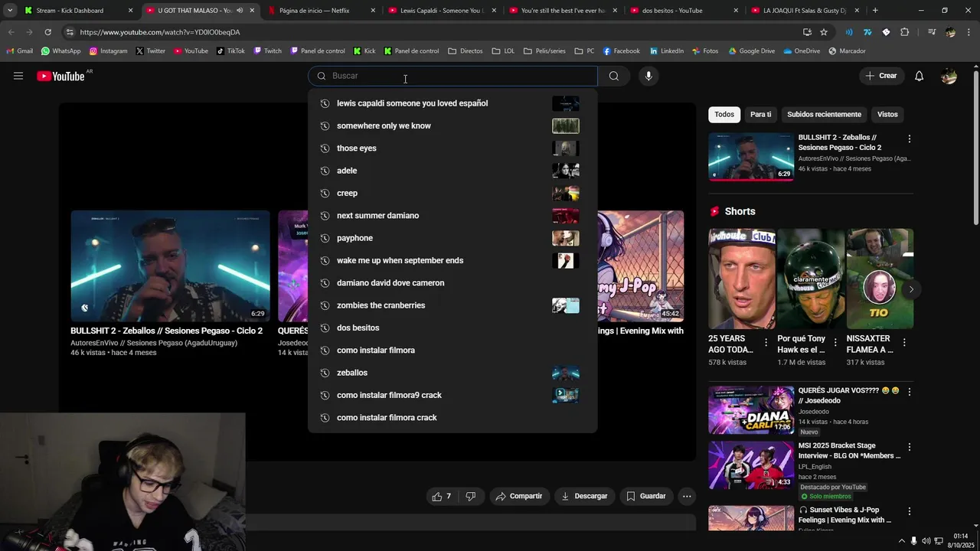Image resolution: width=980 pixels, height=551 pixels.
Task: Dislike the video with thumbs down
Action: pyautogui.click(x=471, y=496)
